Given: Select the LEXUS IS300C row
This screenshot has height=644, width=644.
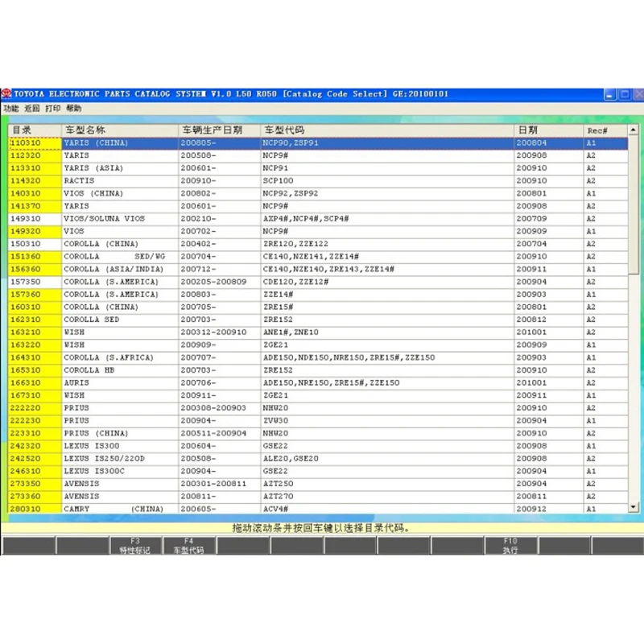Looking at the screenshot, I should coord(318,471).
